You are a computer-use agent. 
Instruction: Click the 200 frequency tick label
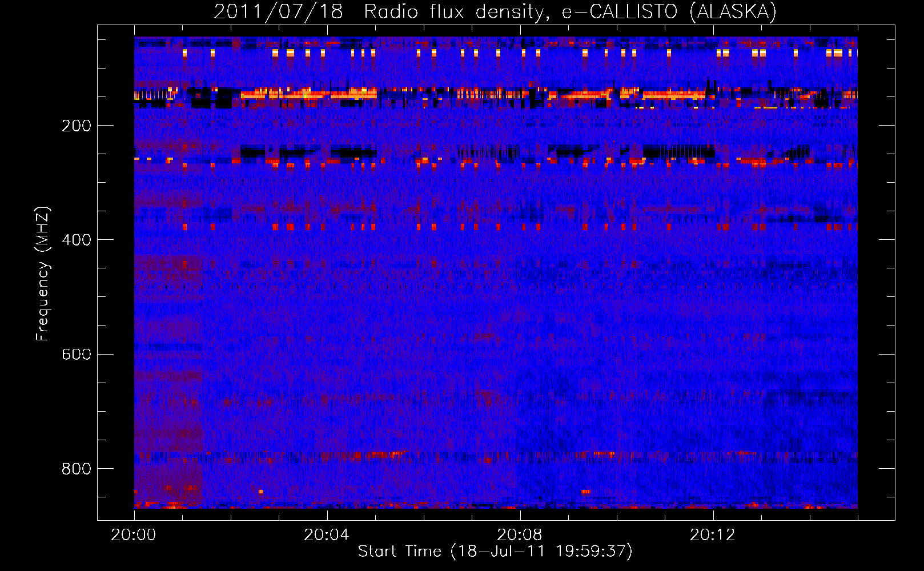click(x=77, y=126)
